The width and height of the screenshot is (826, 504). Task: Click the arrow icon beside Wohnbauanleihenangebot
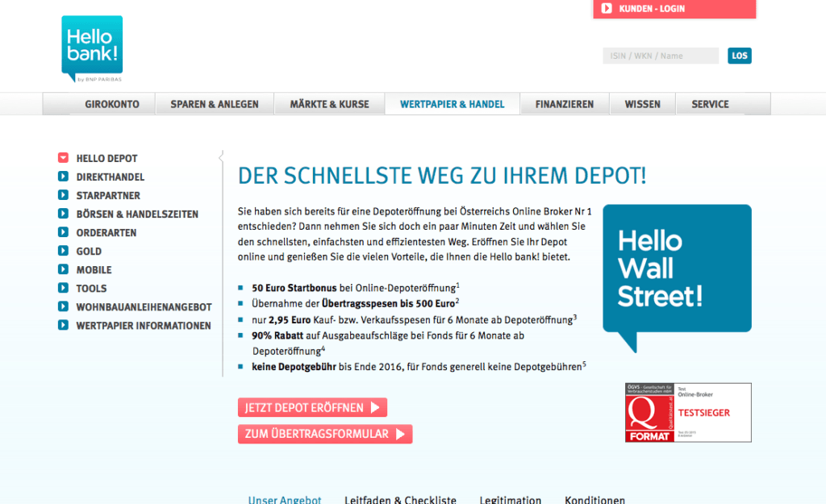click(x=63, y=306)
